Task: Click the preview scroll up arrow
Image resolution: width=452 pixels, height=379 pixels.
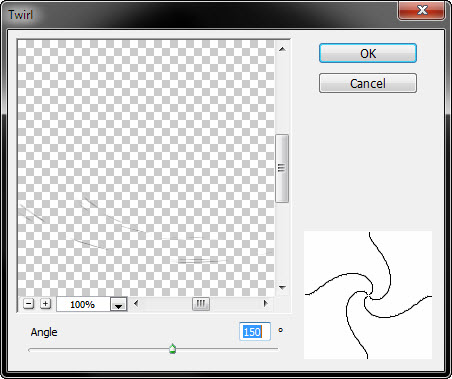Action: [x=282, y=49]
